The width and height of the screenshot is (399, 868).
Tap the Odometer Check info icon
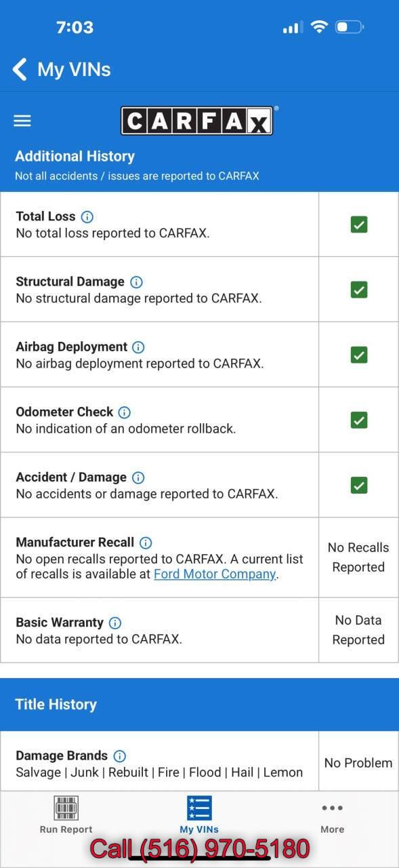pyautogui.click(x=125, y=412)
